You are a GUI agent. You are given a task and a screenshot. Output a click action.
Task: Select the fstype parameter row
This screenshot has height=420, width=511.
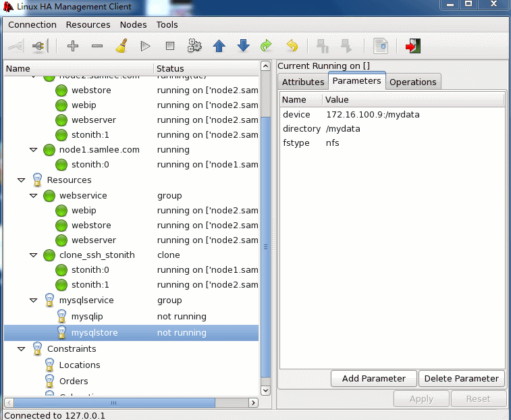(x=392, y=143)
